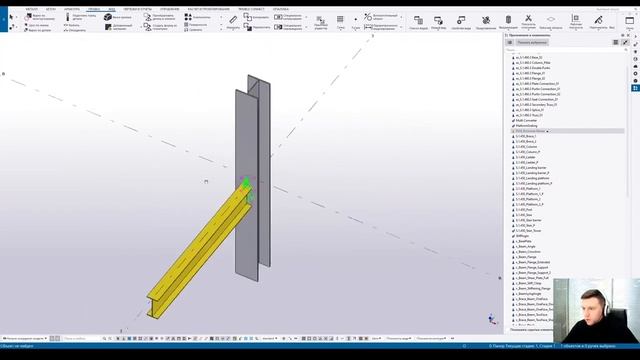The width and height of the screenshot is (640, 360).
Task: Open the blue File menu button
Action: coord(4,19)
